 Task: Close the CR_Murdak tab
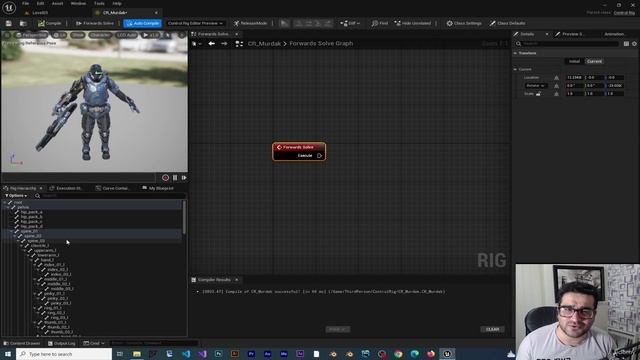pos(156,13)
